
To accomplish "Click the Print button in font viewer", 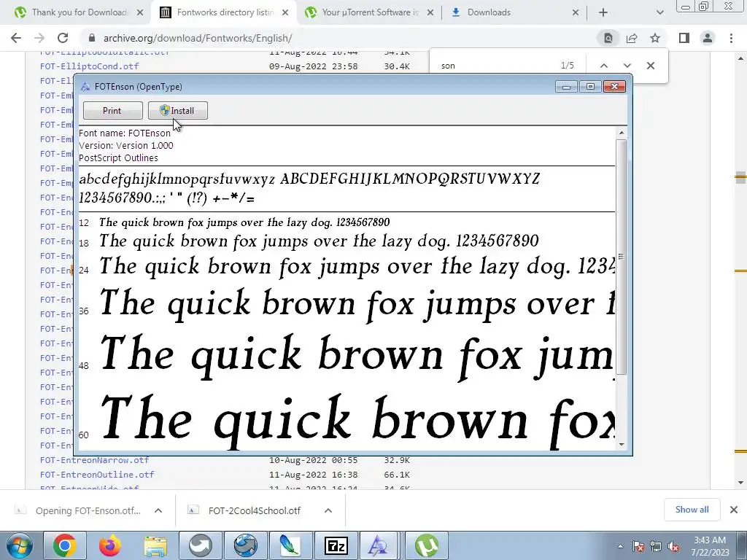I will (x=112, y=111).
